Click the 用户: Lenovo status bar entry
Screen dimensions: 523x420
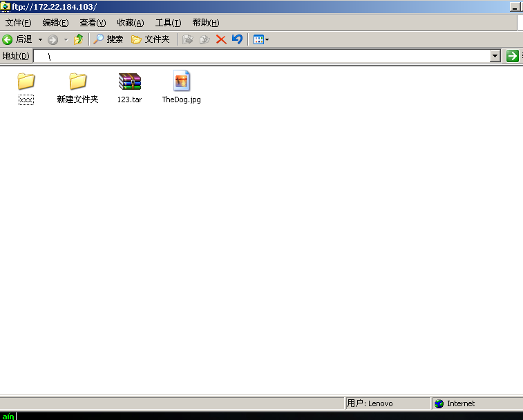(370, 403)
